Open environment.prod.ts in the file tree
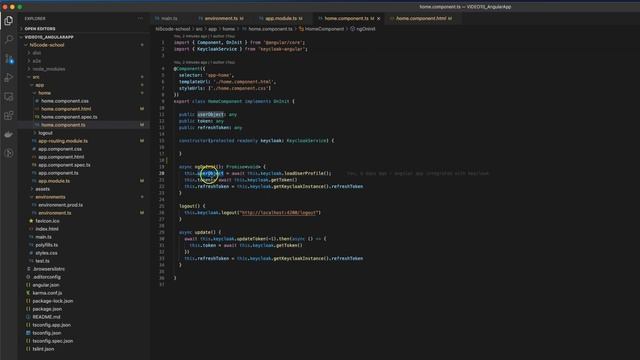Image resolution: width=640 pixels, height=360 pixels. (x=60, y=205)
